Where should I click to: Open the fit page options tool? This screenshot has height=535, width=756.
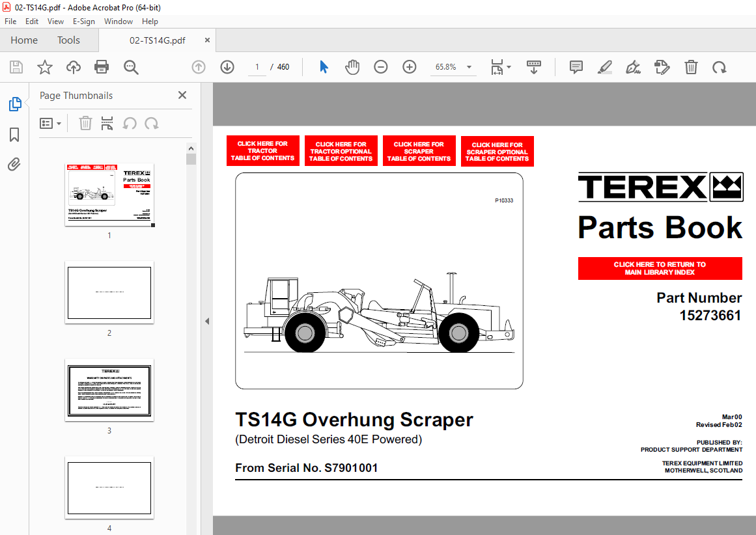coord(501,67)
